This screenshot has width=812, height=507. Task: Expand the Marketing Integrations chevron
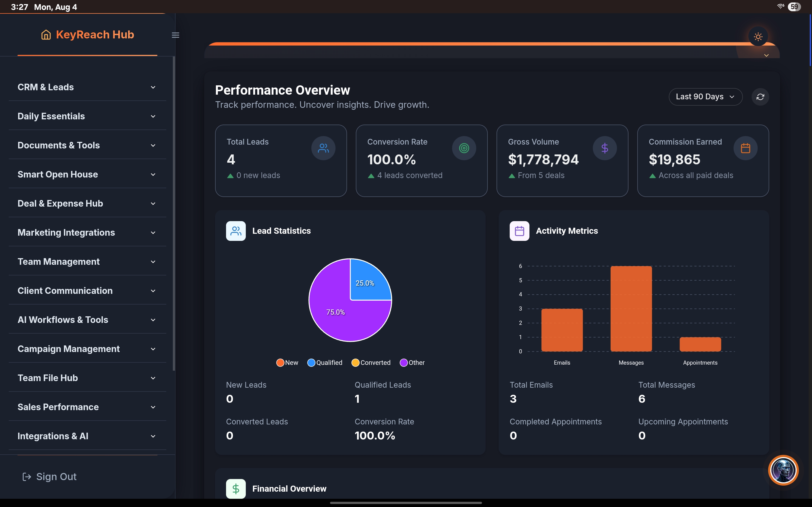coord(153,233)
